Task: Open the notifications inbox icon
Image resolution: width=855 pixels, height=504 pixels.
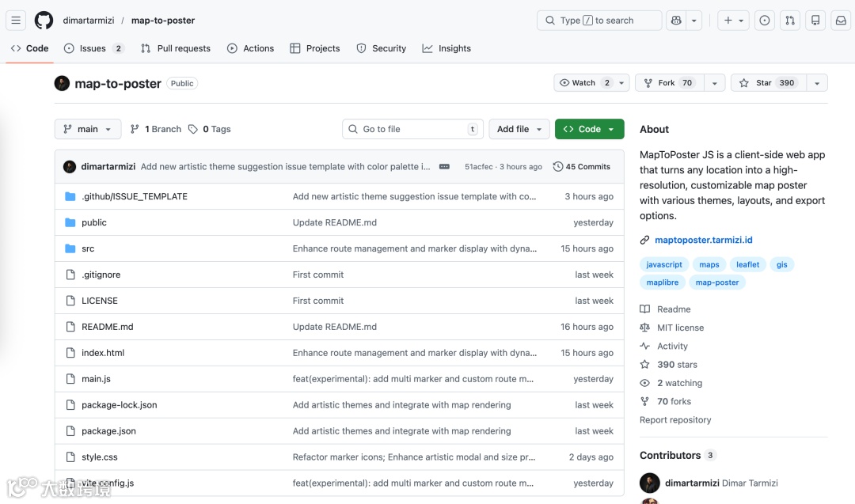Action: pyautogui.click(x=841, y=20)
